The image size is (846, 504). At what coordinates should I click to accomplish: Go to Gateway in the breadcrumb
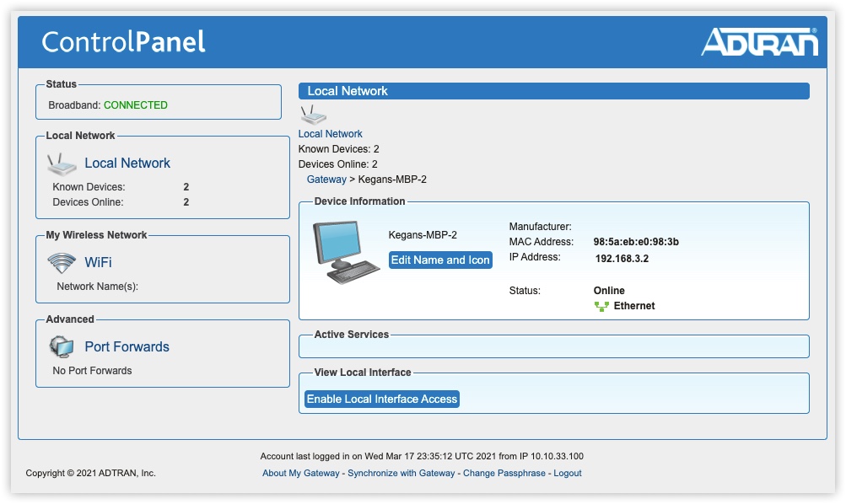coord(326,180)
